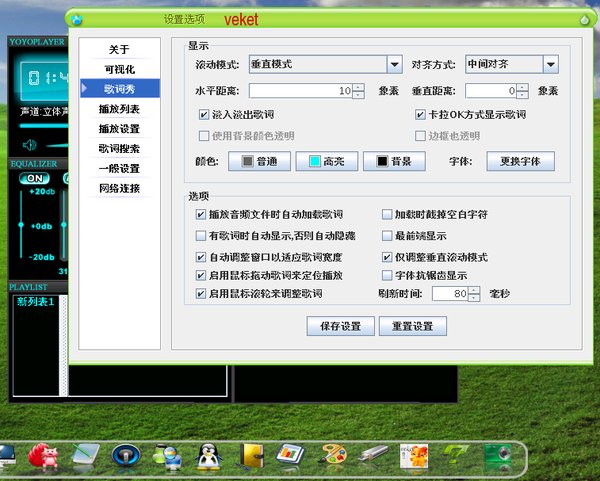Expand the 滚动模式 dropdown
Image resolution: width=600 pixels, height=481 pixels.
394,65
